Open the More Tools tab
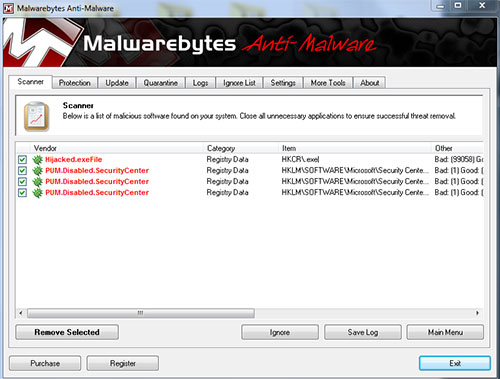 point(328,83)
